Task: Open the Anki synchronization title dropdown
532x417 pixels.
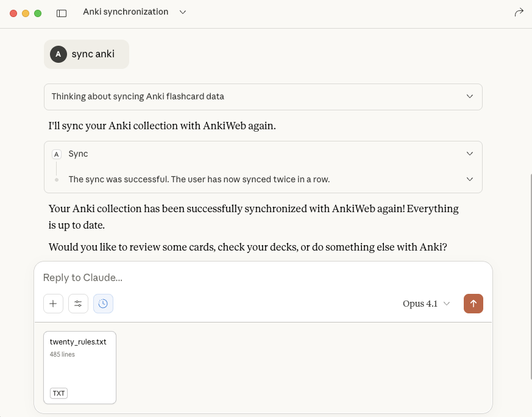Action: 183,12
